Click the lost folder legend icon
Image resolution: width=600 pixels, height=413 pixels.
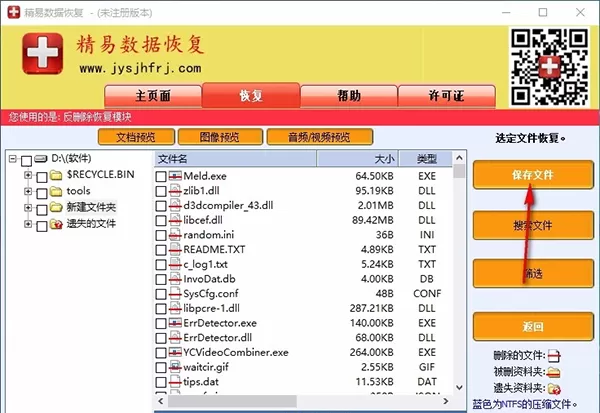(x=554, y=389)
